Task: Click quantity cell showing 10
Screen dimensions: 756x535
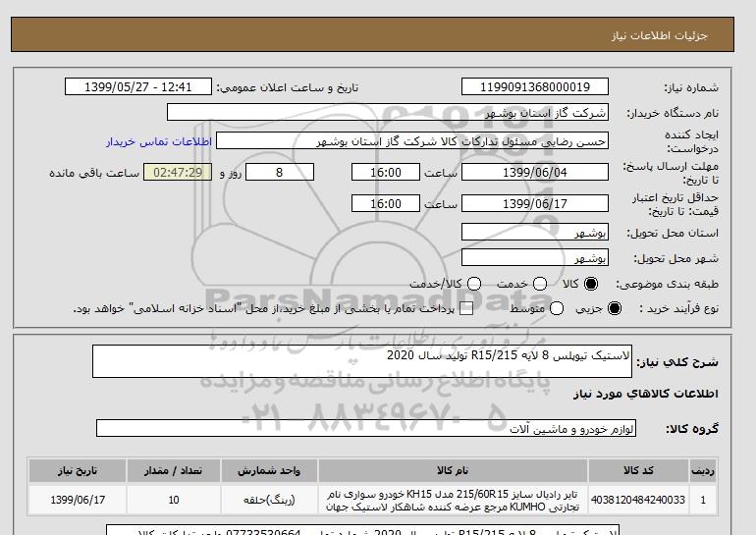Action: click(174, 500)
